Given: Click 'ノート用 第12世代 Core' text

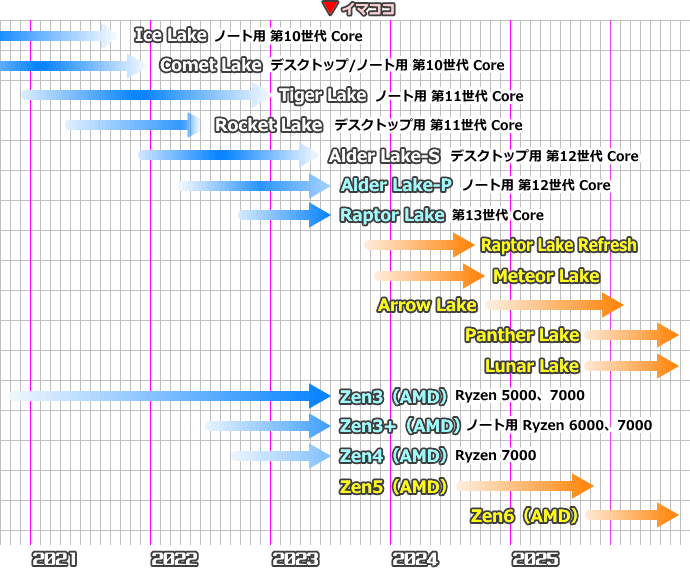Looking at the screenshot, I should [x=536, y=185].
